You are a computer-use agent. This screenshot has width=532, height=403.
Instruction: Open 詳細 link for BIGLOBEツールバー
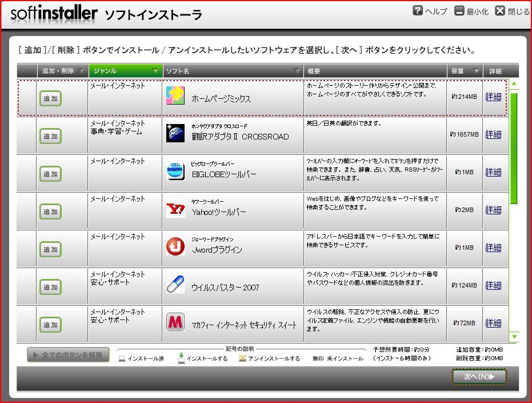click(493, 172)
